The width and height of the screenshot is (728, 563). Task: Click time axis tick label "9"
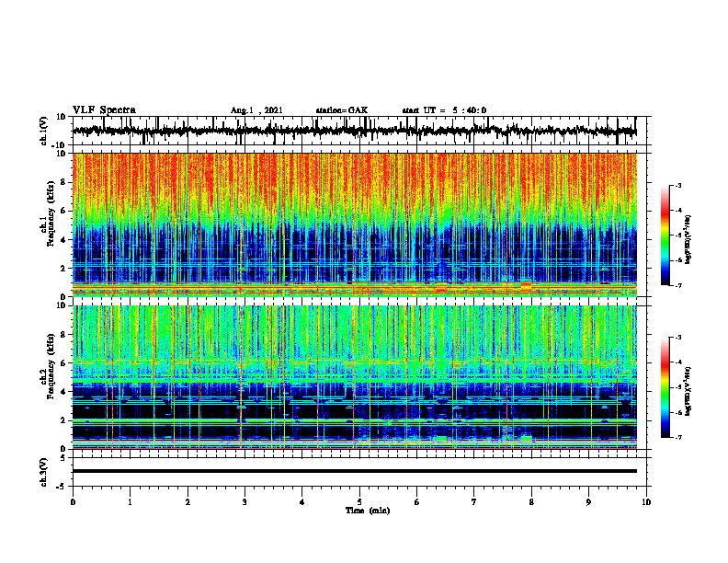(x=588, y=502)
